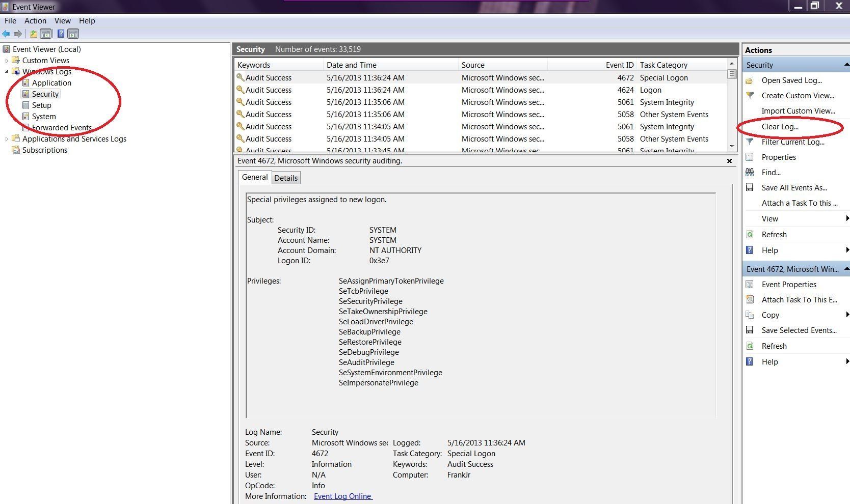Click the Save All Events As disk icon
Screen dimensions: 850x504
pos(750,187)
